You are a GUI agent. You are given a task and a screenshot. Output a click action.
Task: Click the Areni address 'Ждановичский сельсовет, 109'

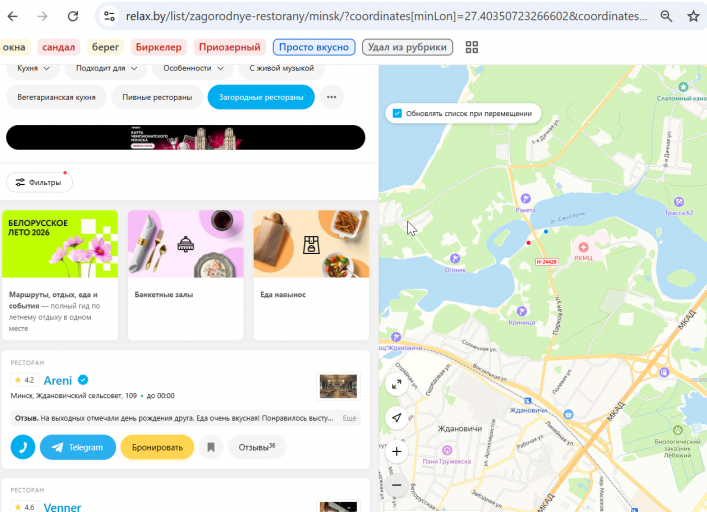[x=73, y=396]
